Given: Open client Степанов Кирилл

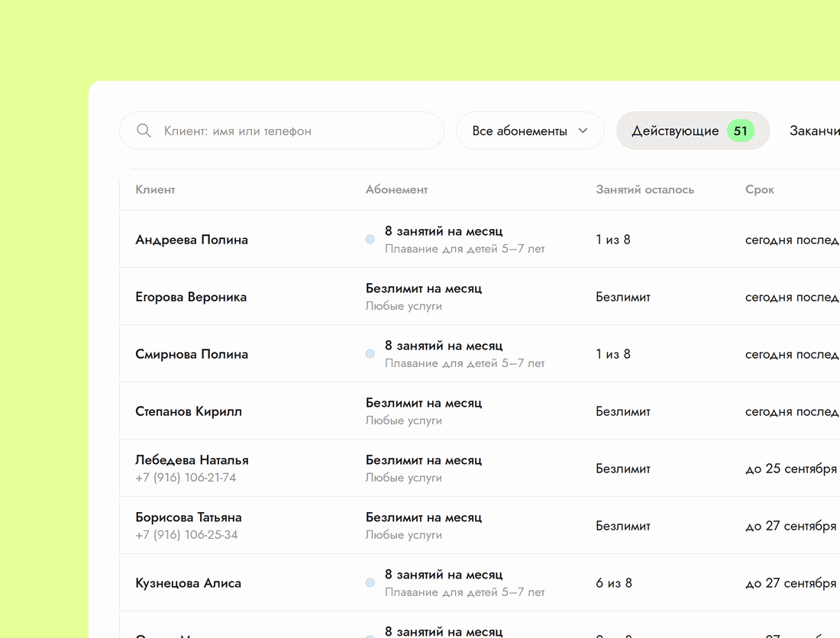Looking at the screenshot, I should coord(189,411).
